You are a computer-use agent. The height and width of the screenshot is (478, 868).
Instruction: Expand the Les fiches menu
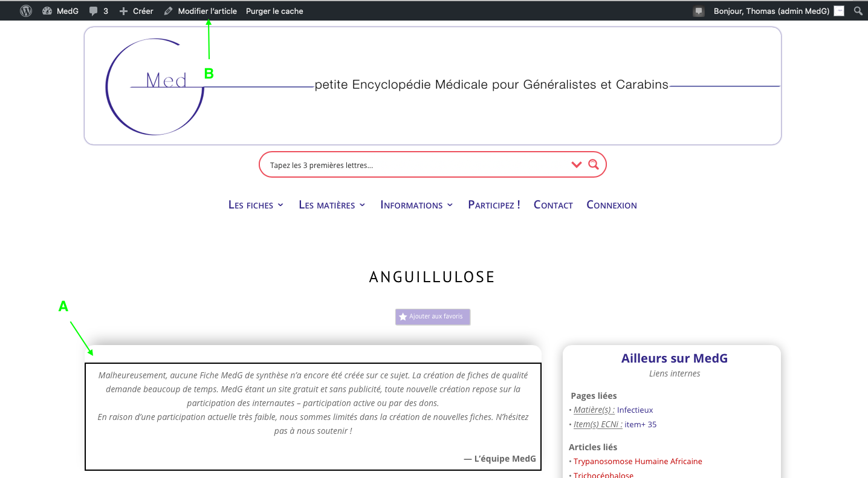pos(256,205)
